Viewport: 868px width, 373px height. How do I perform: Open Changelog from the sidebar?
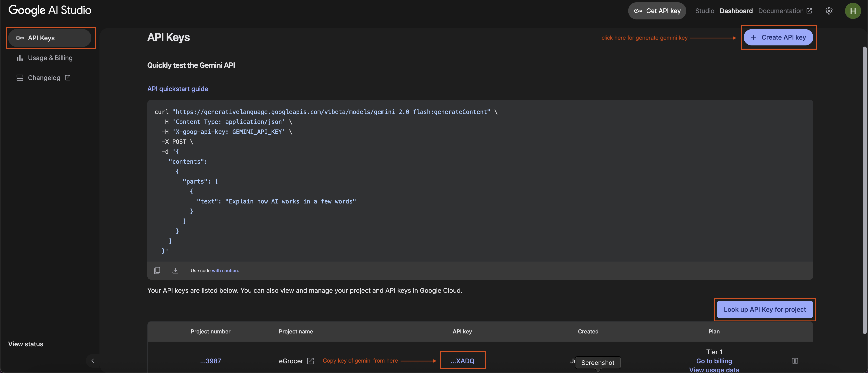coord(44,78)
